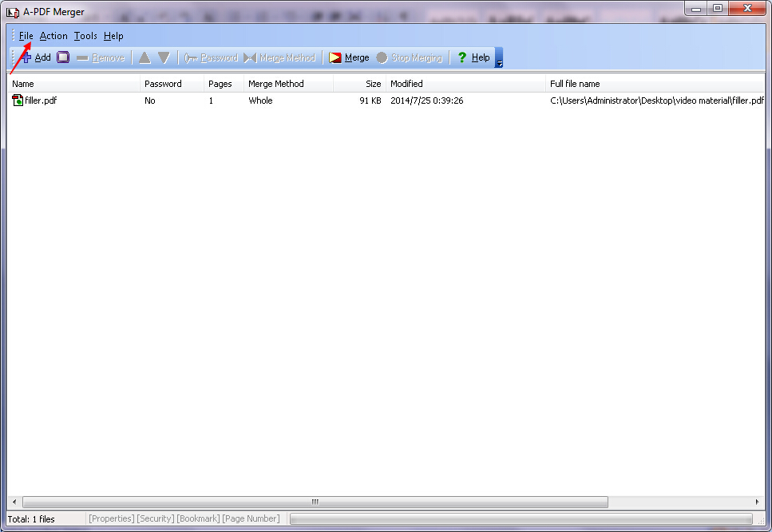772x532 pixels.
Task: Open the File menu
Action: [26, 36]
